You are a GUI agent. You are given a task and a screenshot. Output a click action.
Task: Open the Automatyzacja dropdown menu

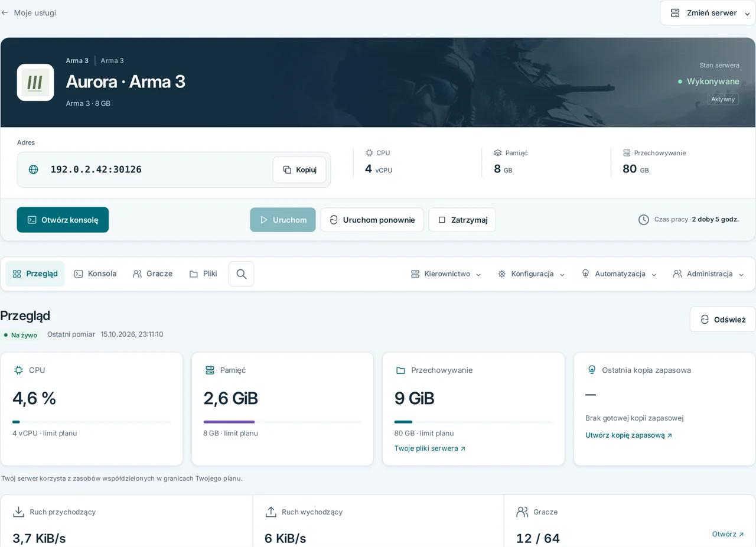point(619,274)
